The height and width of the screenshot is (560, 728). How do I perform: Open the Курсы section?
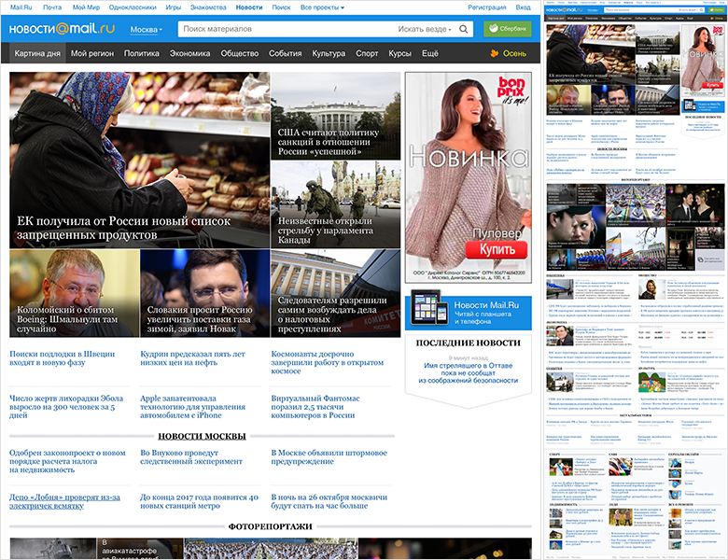pyautogui.click(x=399, y=53)
